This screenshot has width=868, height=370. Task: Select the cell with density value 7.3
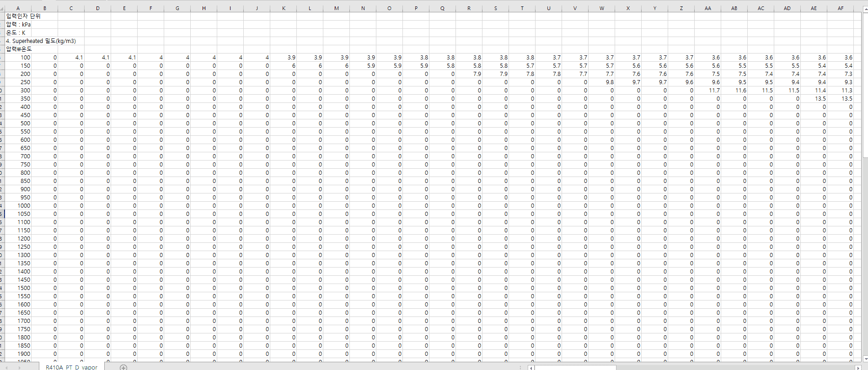click(x=840, y=74)
